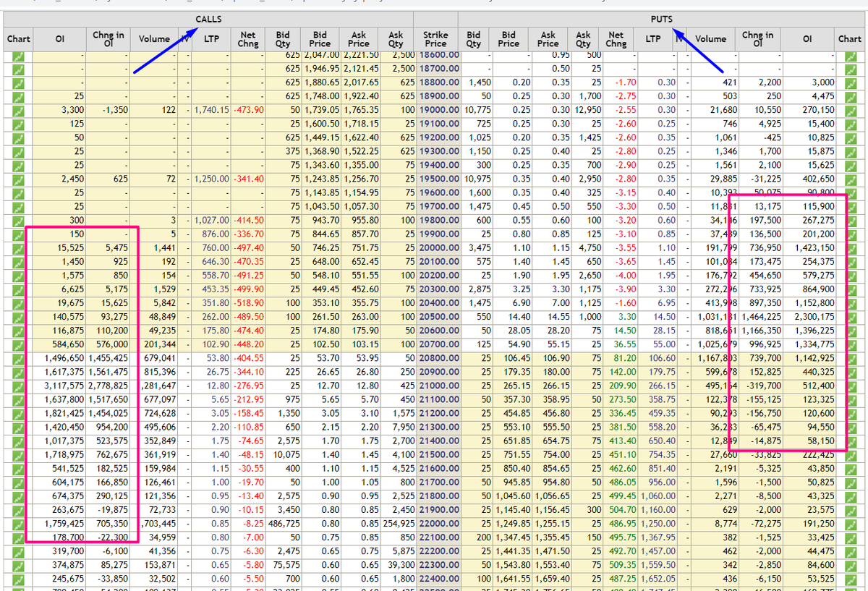This screenshot has width=868, height=591.
Task: Select the puts-side OI column header
Action: (807, 38)
